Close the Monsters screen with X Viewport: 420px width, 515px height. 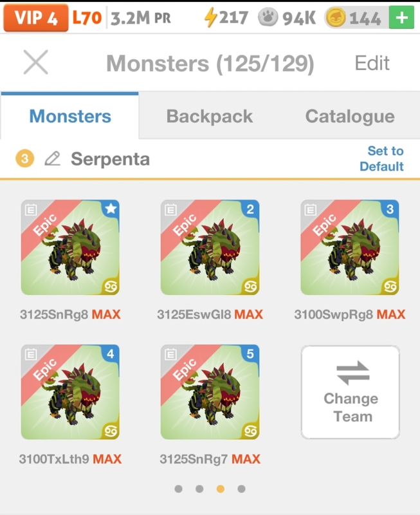[36, 62]
